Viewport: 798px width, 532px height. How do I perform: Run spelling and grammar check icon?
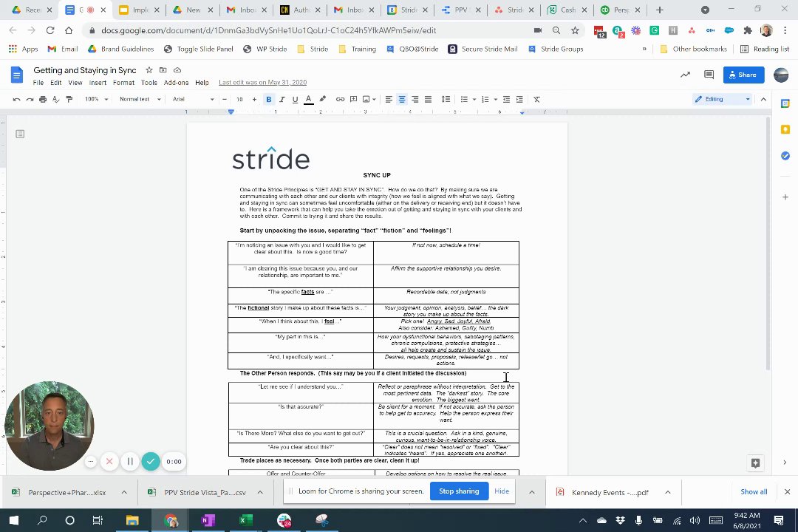(56, 99)
